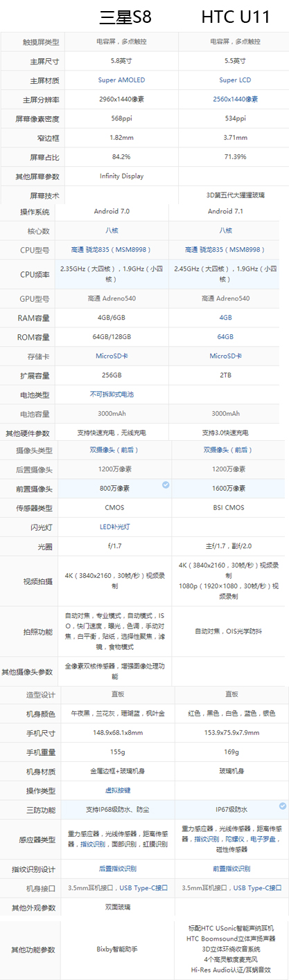Click the 自动对焦，OIS光学防抖 value
The image size is (289, 980).
(229, 631)
